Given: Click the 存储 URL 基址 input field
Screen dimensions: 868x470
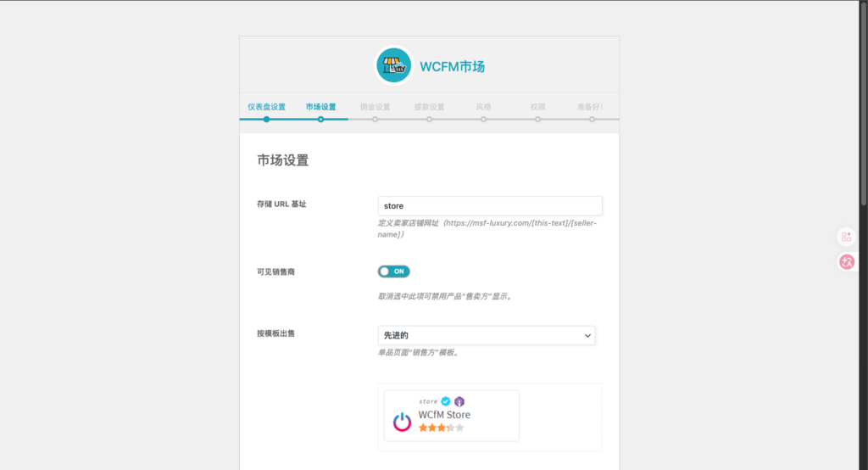Looking at the screenshot, I should pyautogui.click(x=490, y=205).
